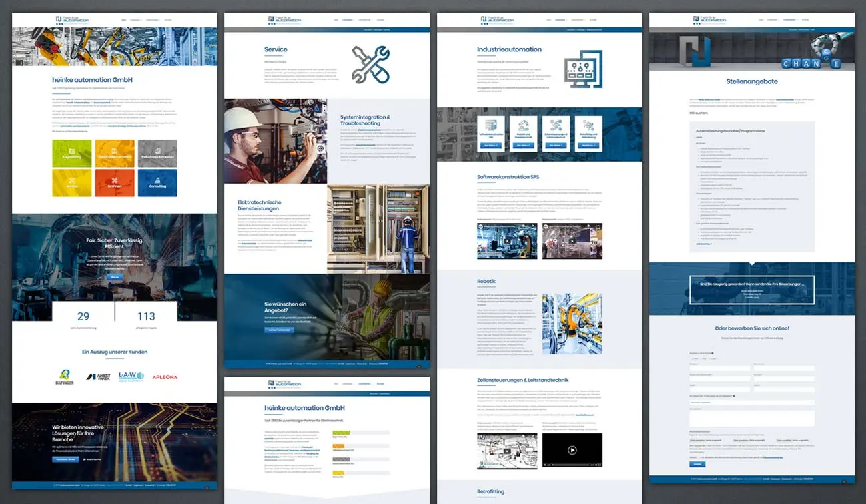The height and width of the screenshot is (504, 866).
Task: Click the Industrieautomation monitor icon
Action: point(583,69)
